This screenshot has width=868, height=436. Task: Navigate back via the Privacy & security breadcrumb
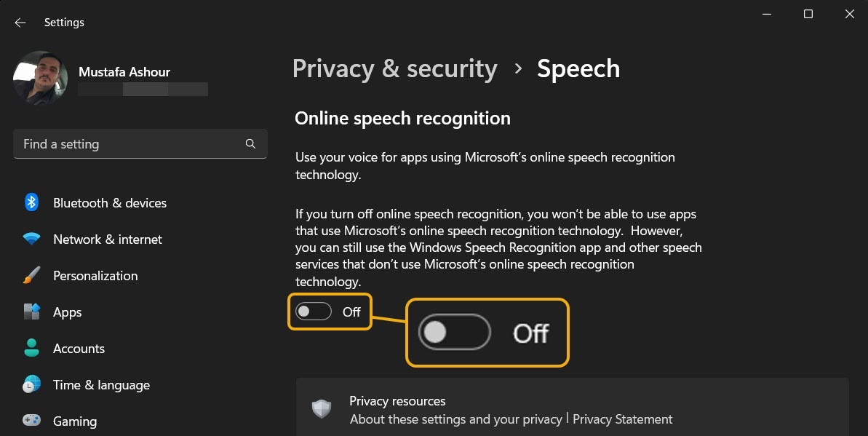(x=395, y=68)
